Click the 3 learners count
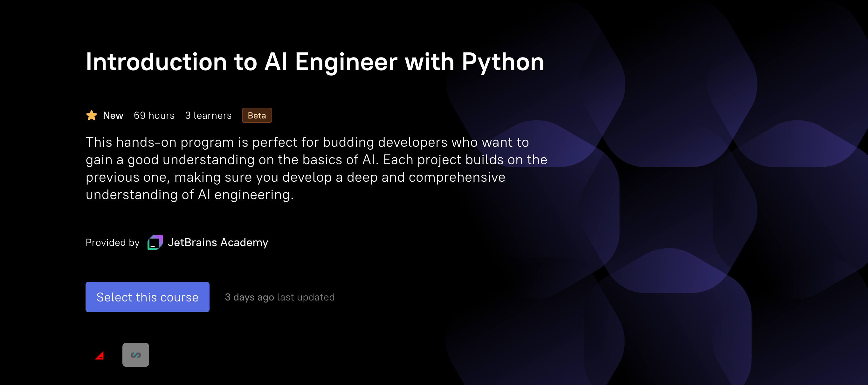868x385 pixels. click(208, 115)
